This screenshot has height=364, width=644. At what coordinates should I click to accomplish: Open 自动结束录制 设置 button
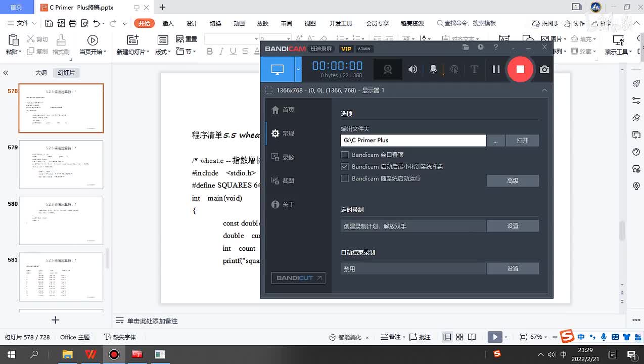click(513, 268)
